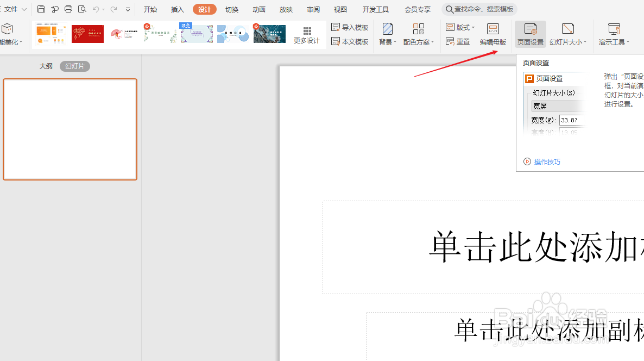The image size is (644, 361).
Task: Click the export to PDF icon
Action: [x=55, y=9]
